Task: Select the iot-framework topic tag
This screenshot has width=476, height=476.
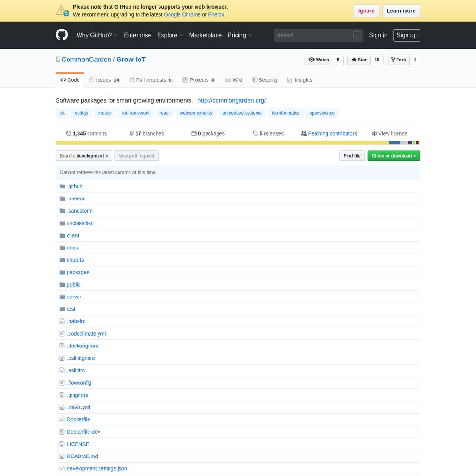Action: (136, 113)
